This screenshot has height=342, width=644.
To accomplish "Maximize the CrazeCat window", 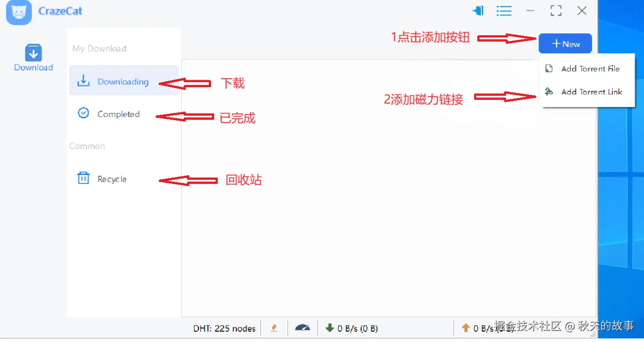I will coord(556,11).
